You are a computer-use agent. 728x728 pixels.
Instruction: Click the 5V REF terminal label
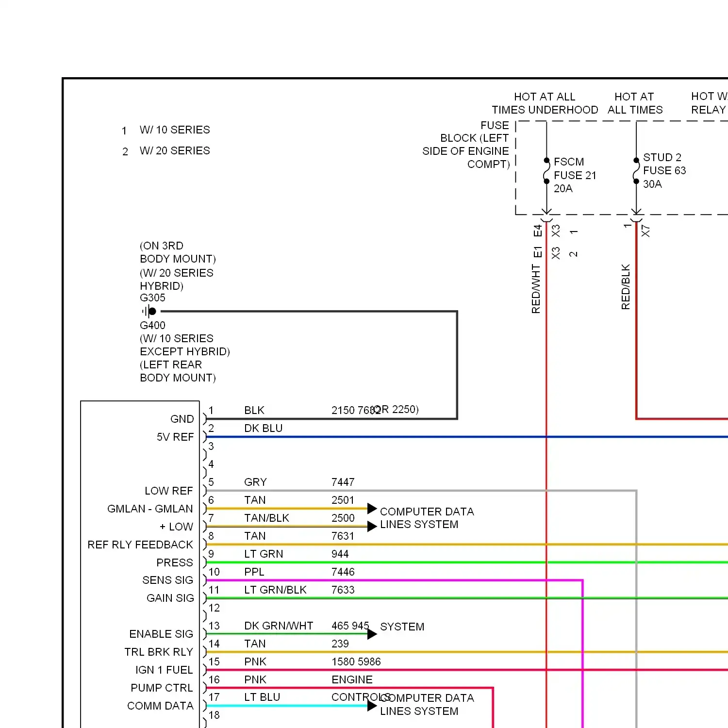click(175, 437)
